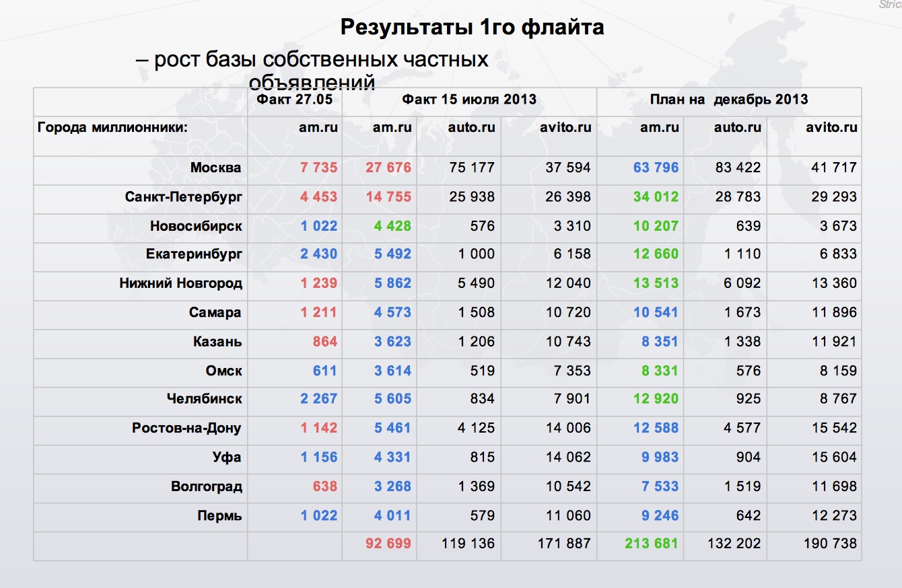Select the "Челябинск" row label
This screenshot has height=588, width=902.
coord(205,399)
